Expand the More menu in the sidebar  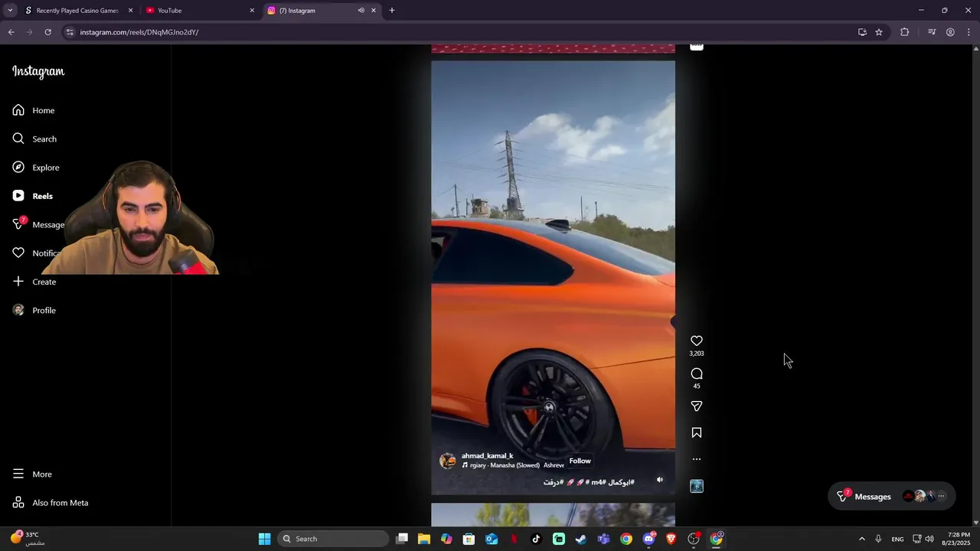pyautogui.click(x=32, y=474)
